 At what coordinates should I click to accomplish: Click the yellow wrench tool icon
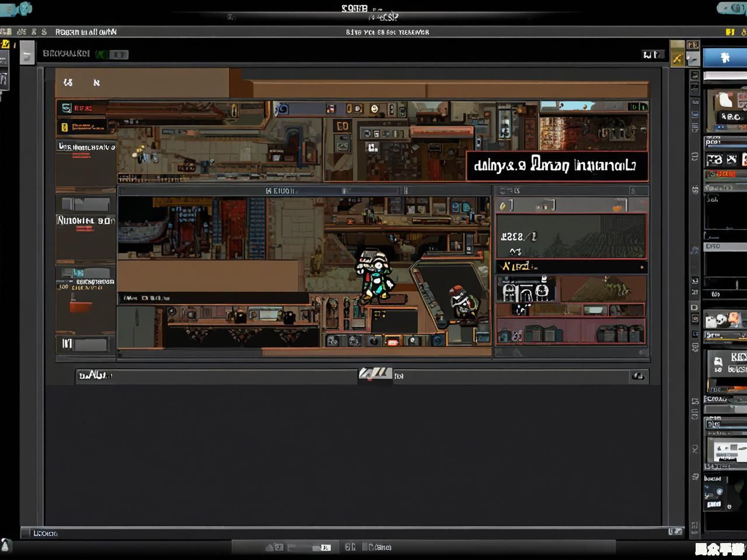point(677,58)
